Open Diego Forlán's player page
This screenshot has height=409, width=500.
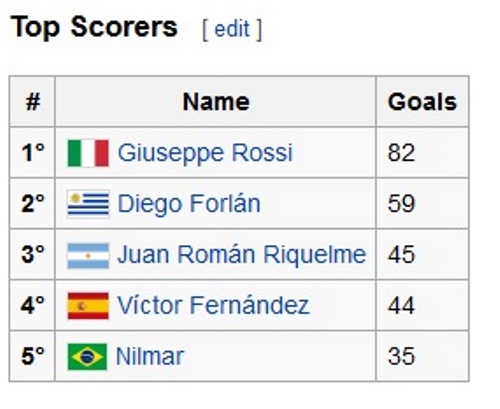click(189, 204)
